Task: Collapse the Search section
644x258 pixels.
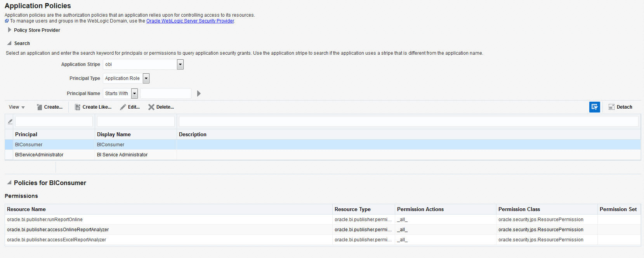Action: pos(9,43)
